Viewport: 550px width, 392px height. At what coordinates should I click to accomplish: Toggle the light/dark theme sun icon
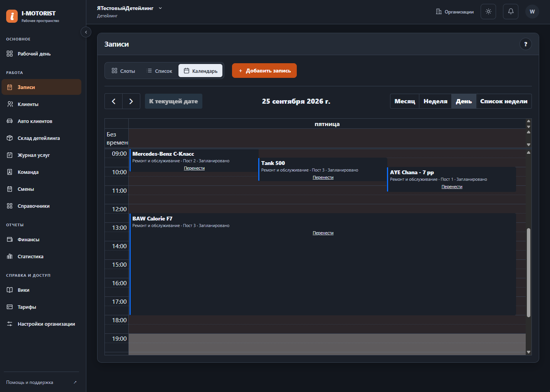tap(488, 12)
